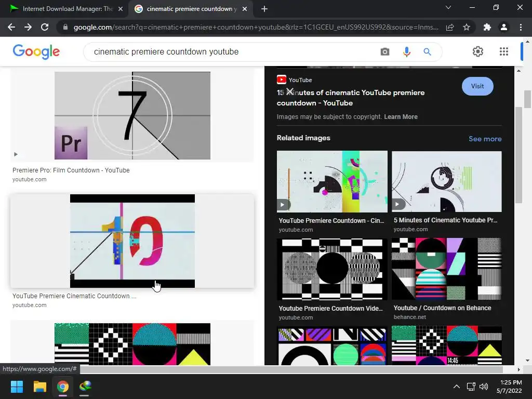Go forward in browser history

coord(28,27)
